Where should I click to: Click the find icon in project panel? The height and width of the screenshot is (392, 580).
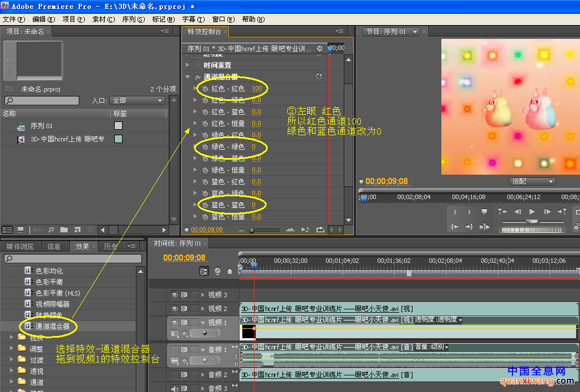tap(51, 230)
